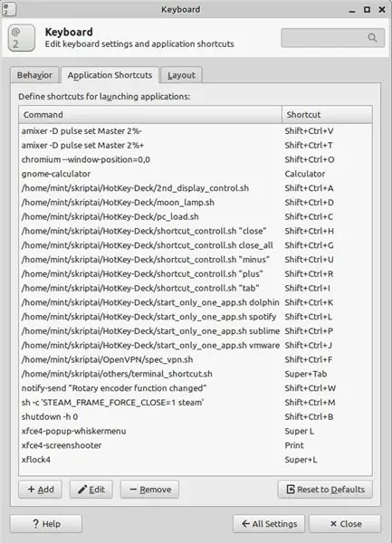The width and height of the screenshot is (392, 543).
Task: Select the shutdown -h 0 command row
Action: click(196, 416)
